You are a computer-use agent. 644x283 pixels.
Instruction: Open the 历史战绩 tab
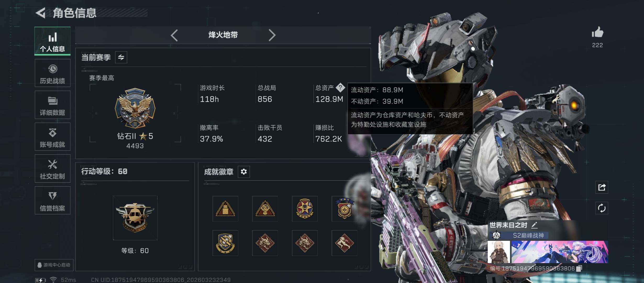53,73
